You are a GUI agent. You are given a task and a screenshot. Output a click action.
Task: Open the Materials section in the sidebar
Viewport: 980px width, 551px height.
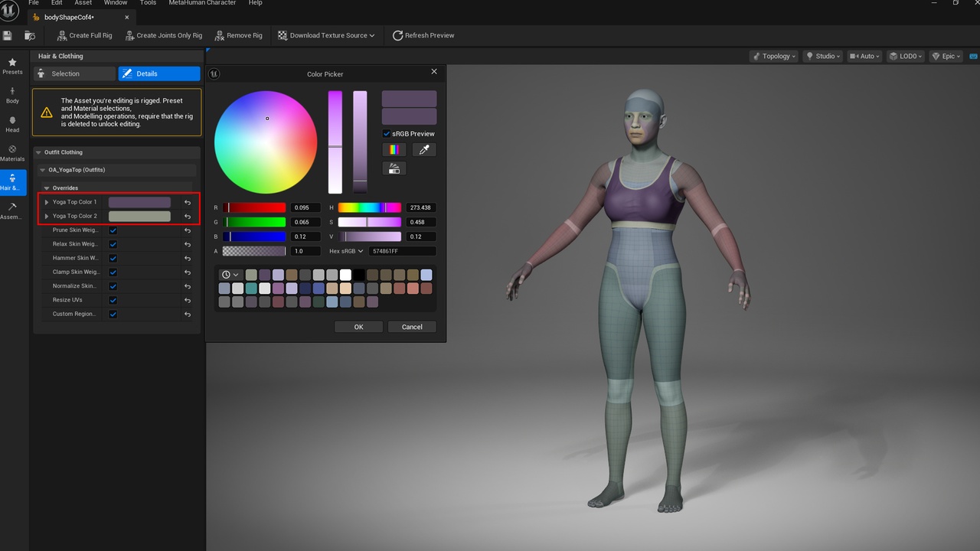coord(12,153)
